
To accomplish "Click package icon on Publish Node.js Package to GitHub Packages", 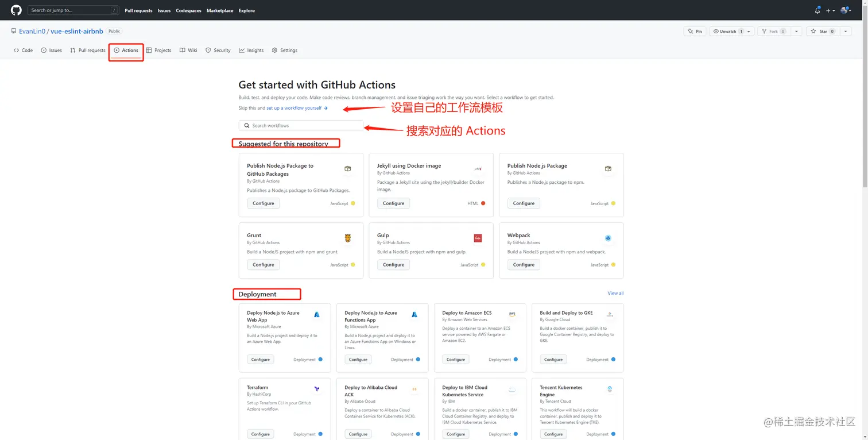I will click(348, 169).
